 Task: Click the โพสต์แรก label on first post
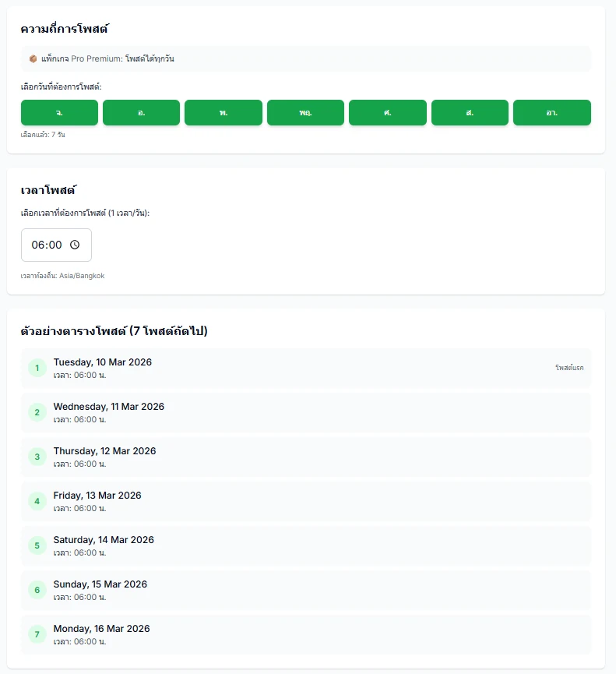pyautogui.click(x=568, y=368)
